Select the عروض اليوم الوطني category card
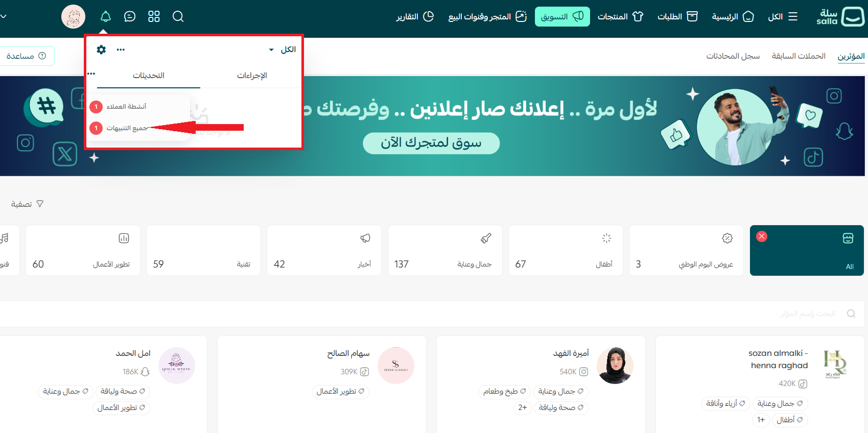Viewport: 868px width, 433px height. pyautogui.click(x=686, y=251)
